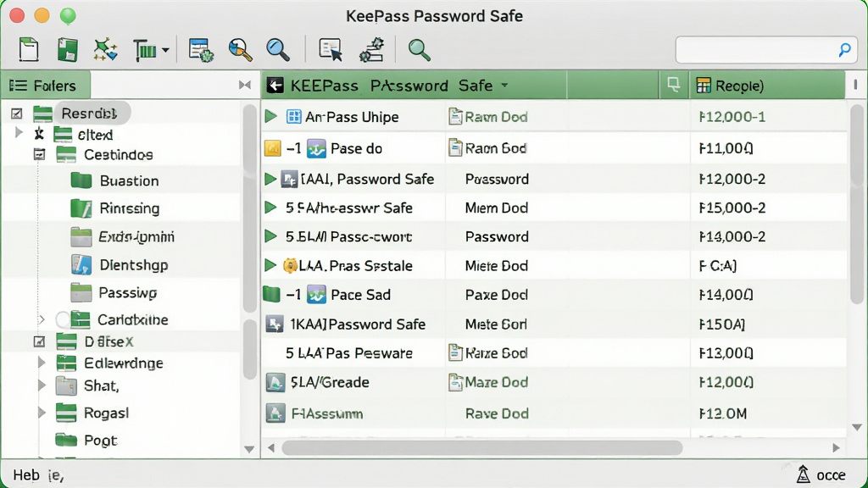Click the LAA. Pras Sestale lock icon
The height and width of the screenshot is (488, 868).
290,265
